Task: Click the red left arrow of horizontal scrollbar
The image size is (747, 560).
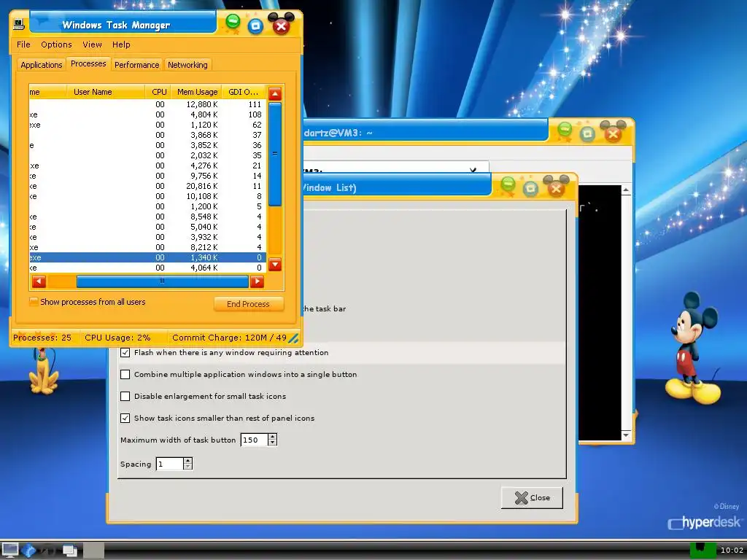Action: [x=39, y=281]
